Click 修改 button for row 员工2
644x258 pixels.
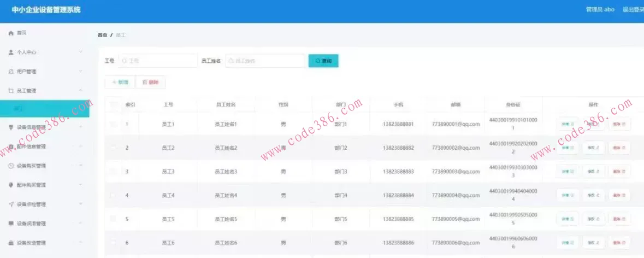click(x=594, y=148)
